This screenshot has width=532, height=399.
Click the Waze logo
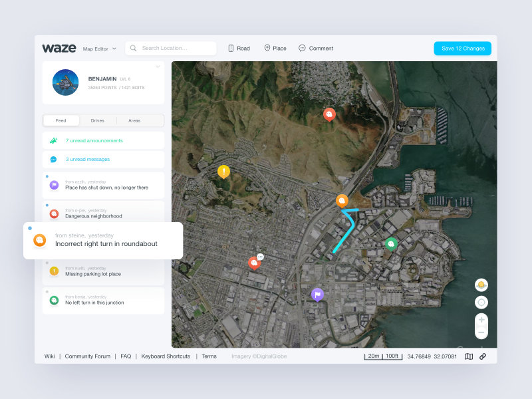59,48
